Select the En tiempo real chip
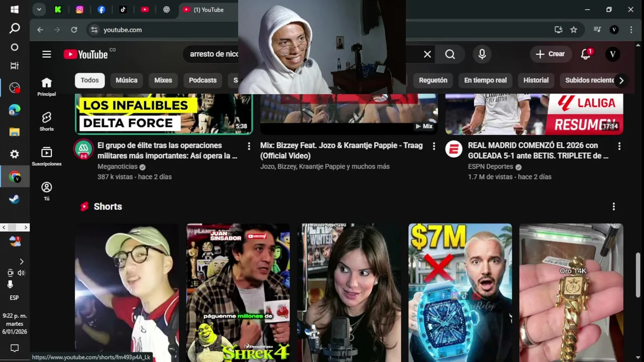Screen dimensions: 644x362 pos(486,80)
